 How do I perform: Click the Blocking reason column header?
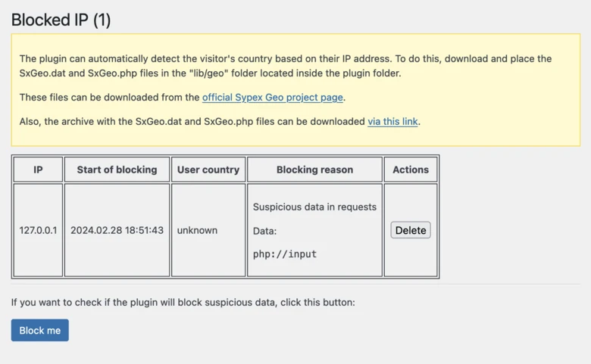[x=314, y=170]
